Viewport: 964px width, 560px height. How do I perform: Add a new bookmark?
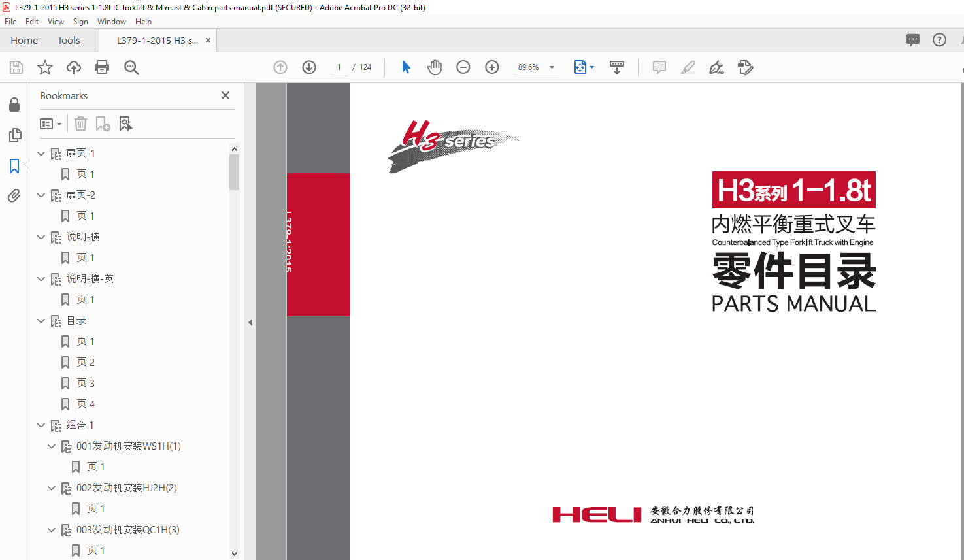click(103, 124)
